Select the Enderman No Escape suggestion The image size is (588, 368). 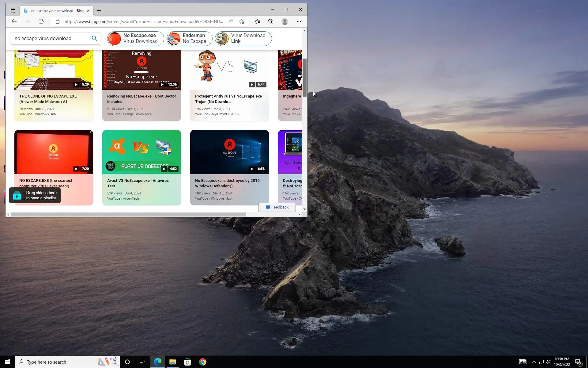[189, 39]
